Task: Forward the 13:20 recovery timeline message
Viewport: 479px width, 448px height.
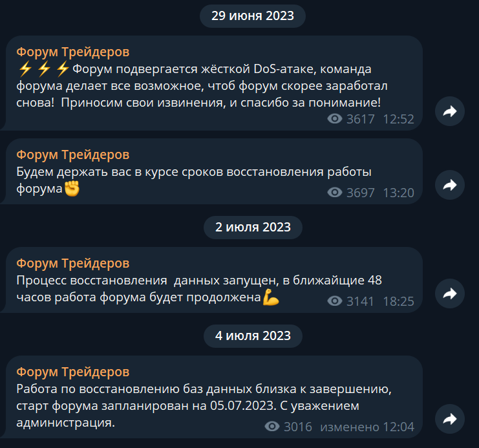Action: point(450,185)
